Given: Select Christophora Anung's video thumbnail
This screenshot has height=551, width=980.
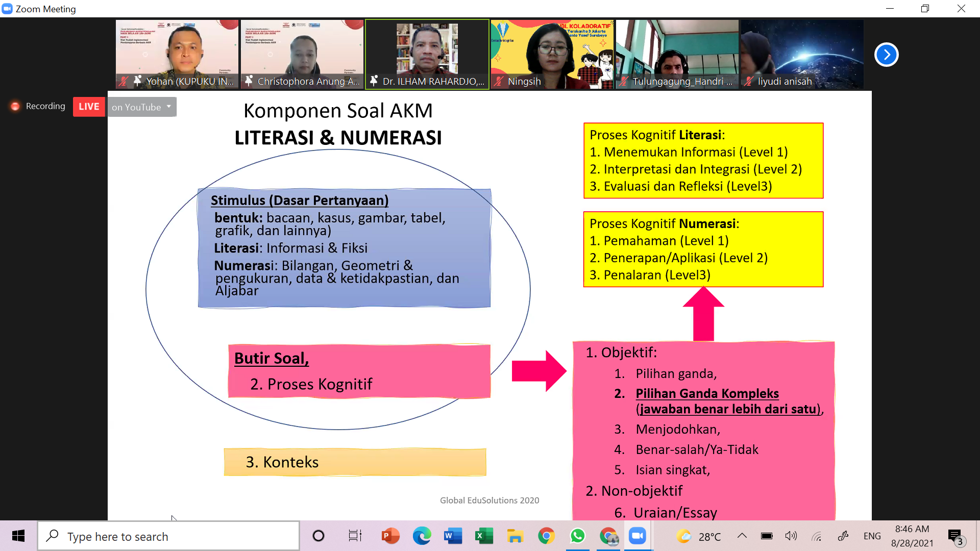Looking at the screenshot, I should [x=302, y=55].
